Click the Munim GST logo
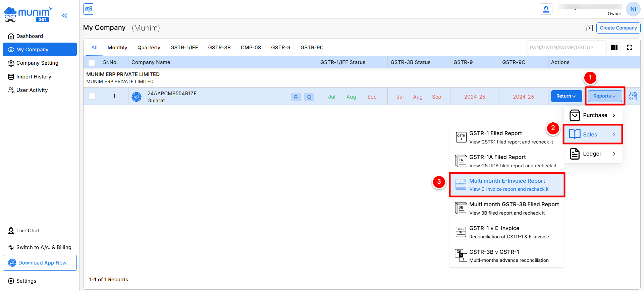Image resolution: width=644 pixels, height=291 pixels. tap(28, 15)
